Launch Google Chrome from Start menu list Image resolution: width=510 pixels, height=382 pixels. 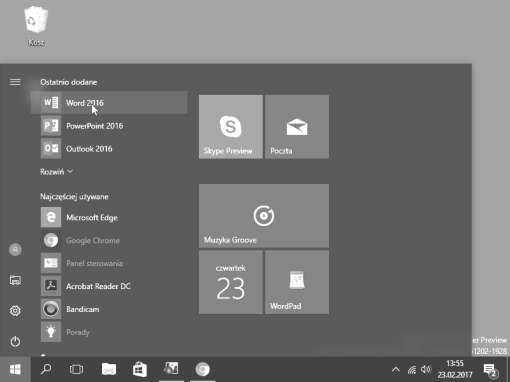(109, 240)
